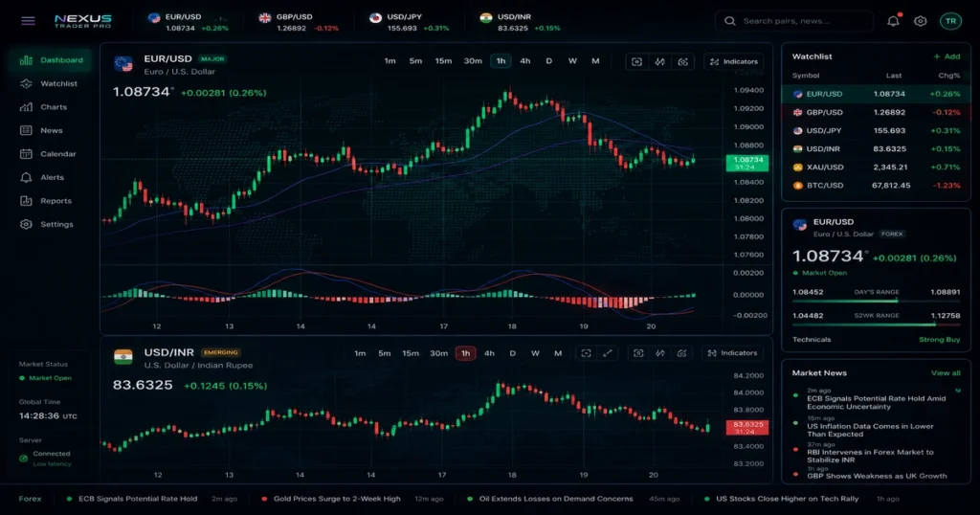Set EUR/USD chart to 5m timeframe
The image size is (980, 515).
pos(415,61)
